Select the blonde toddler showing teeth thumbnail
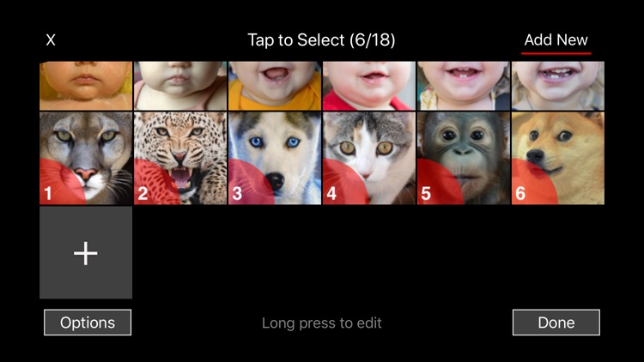 [558, 86]
